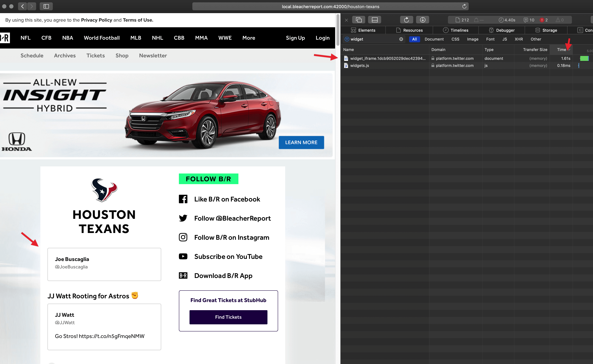Open the Privacy Policy link
This screenshot has width=593, height=364.
(x=96, y=20)
